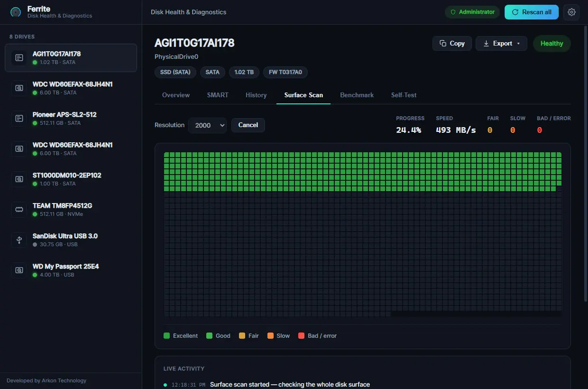Click the ST1000DM010-2EP102 hard disk icon
The width and height of the screenshot is (588, 389).
19,179
